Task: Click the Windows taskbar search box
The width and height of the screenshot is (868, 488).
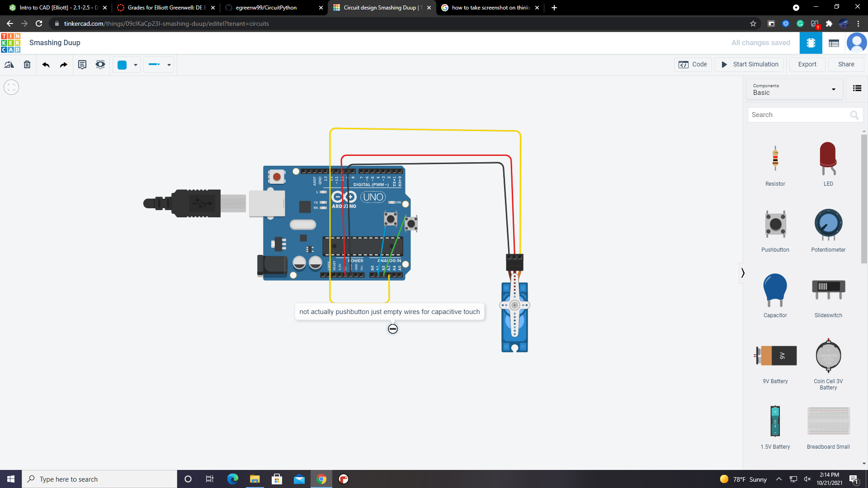Action: [x=99, y=479]
